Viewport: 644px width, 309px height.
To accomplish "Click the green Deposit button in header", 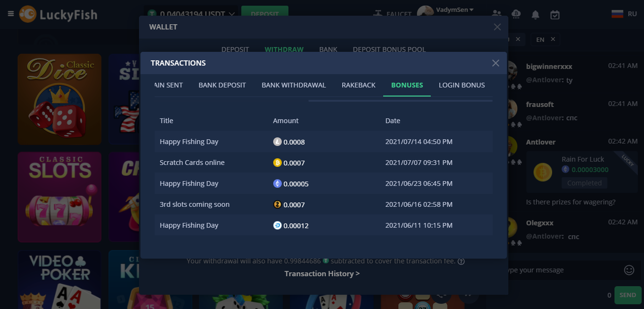I will (265, 14).
